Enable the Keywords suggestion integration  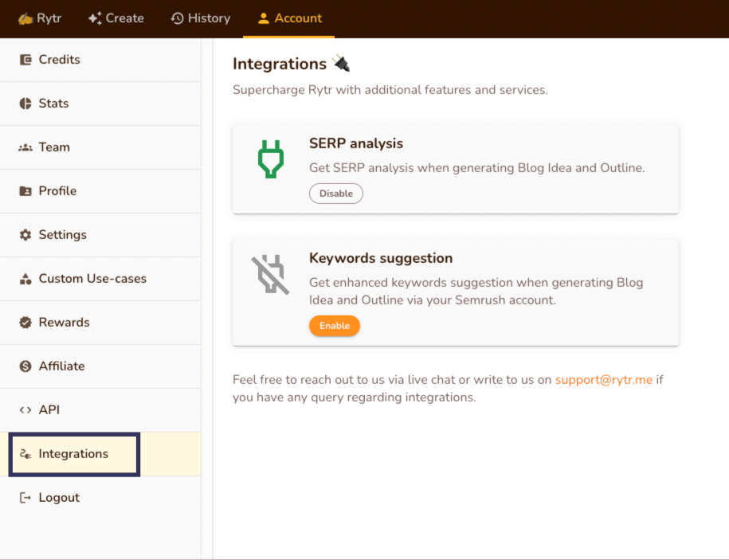[335, 326]
